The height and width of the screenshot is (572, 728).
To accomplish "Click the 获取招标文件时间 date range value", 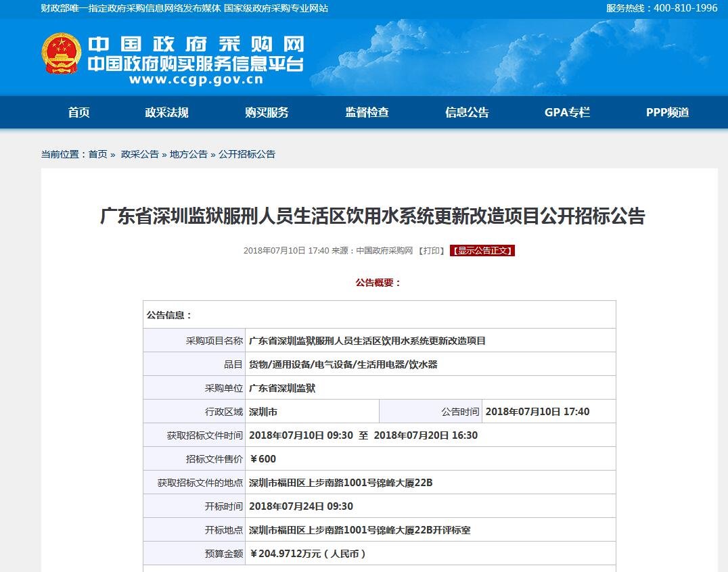I will tap(363, 435).
